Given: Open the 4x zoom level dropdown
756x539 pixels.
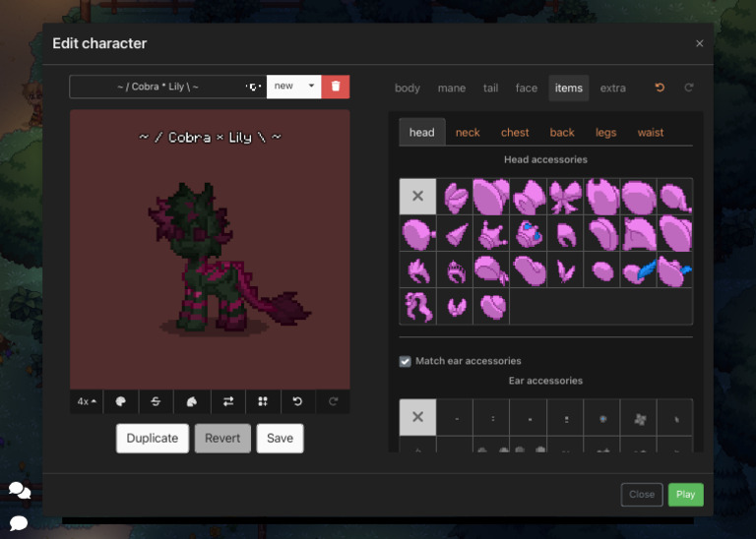Looking at the screenshot, I should (x=87, y=401).
